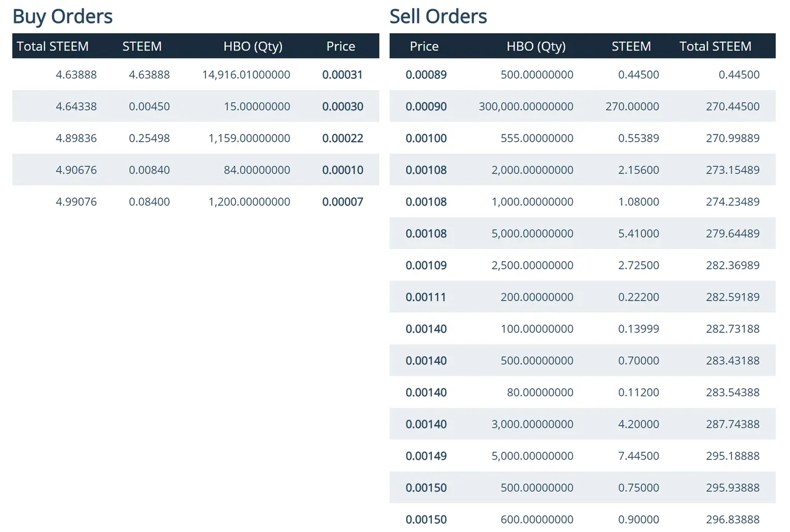This screenshot has height=532, width=790.
Task: Select 'HBO (Qty)' header in Buy Orders table
Action: click(253, 46)
